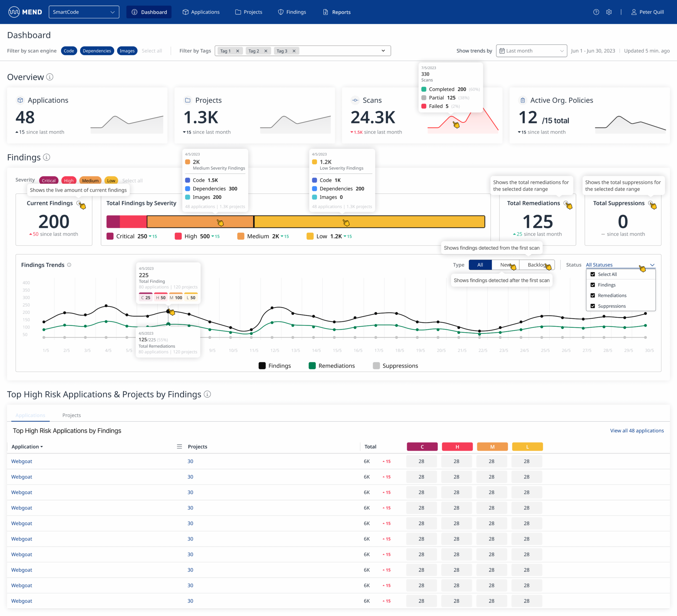Uncheck the Remediations status checkbox
The image size is (677, 616).
pos(593,295)
